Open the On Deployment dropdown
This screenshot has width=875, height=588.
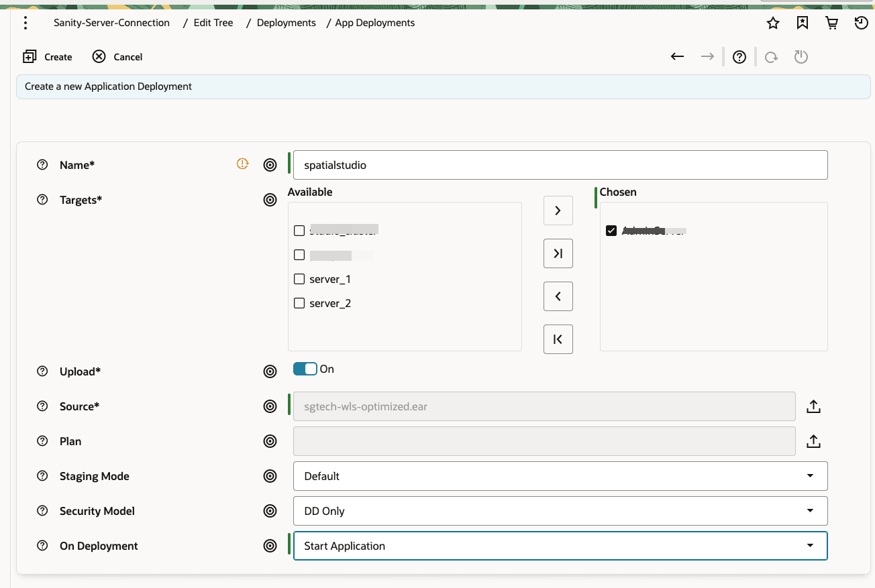pos(560,546)
